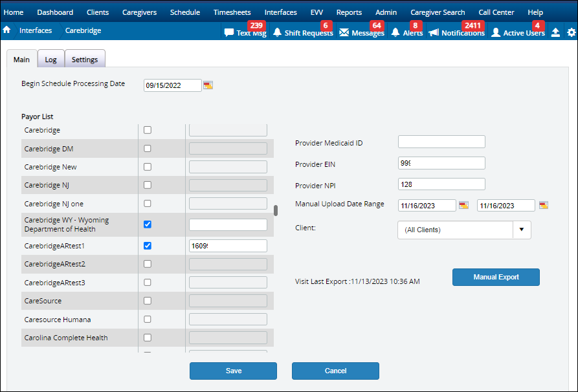Click the Begin Schedule Processing Date field
The image size is (578, 392).
point(173,85)
